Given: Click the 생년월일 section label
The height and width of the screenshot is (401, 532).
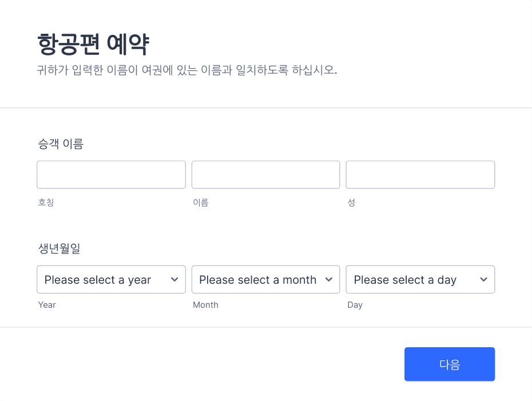Looking at the screenshot, I should click(59, 249).
